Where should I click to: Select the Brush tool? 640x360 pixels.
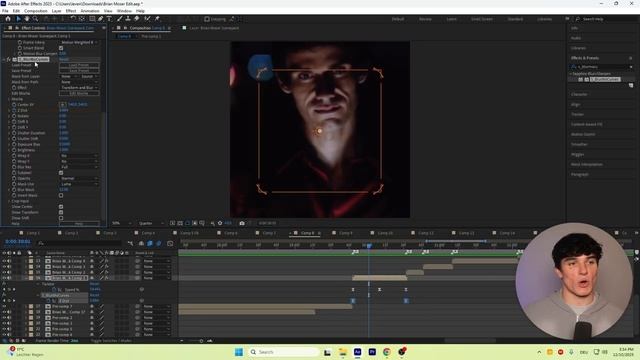pyautogui.click(x=120, y=19)
